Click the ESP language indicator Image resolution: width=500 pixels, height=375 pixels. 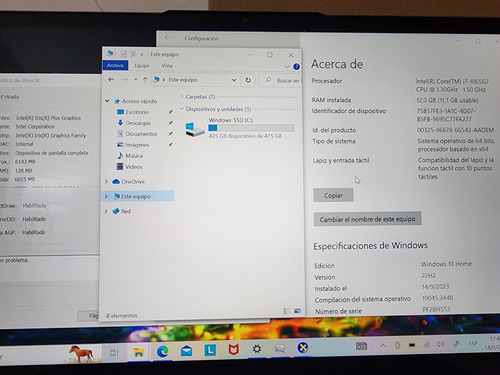pos(473,343)
